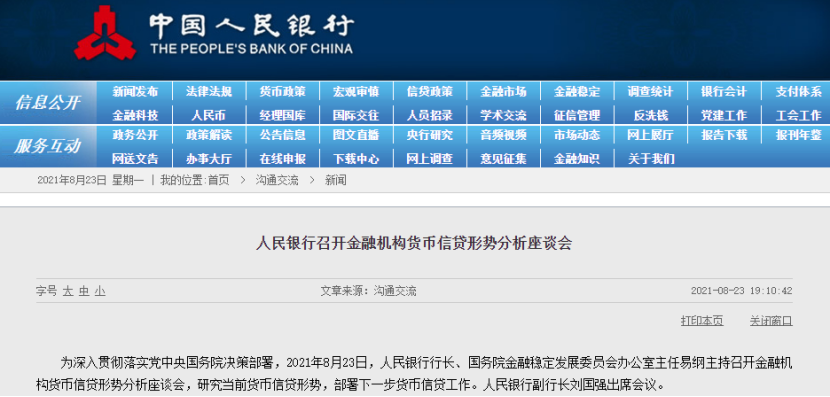Open 政策解读 under 服务互动
This screenshot has width=830, height=397.
(x=209, y=135)
